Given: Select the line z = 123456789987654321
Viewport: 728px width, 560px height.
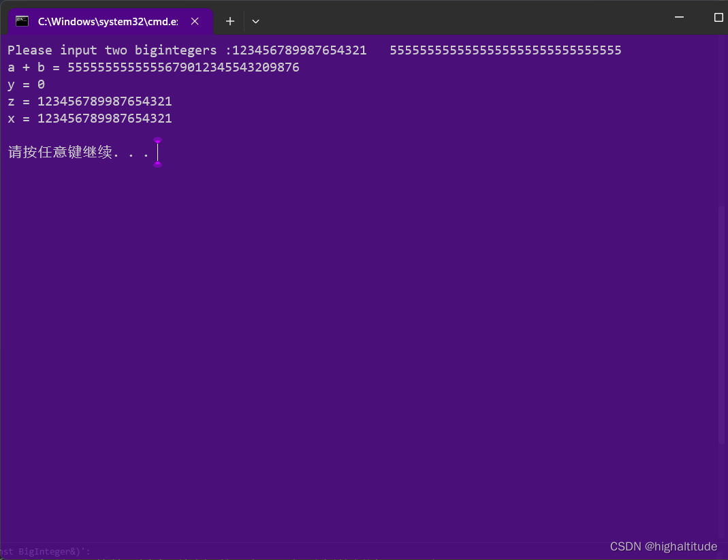Looking at the screenshot, I should tap(89, 101).
